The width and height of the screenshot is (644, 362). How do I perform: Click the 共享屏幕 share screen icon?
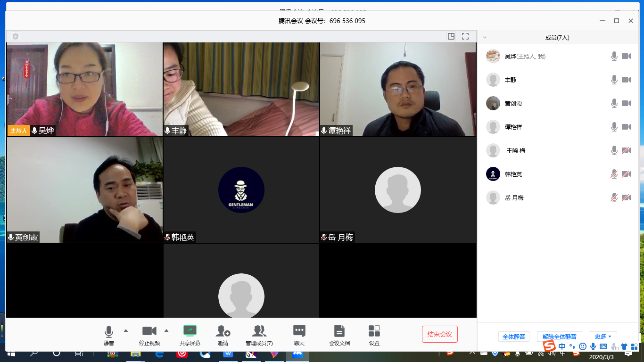(x=190, y=331)
